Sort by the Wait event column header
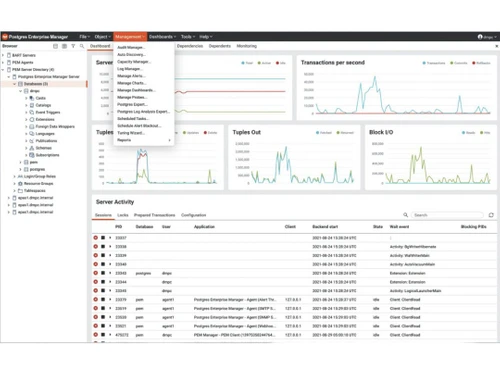The height and width of the screenshot is (375, 500). click(399, 227)
